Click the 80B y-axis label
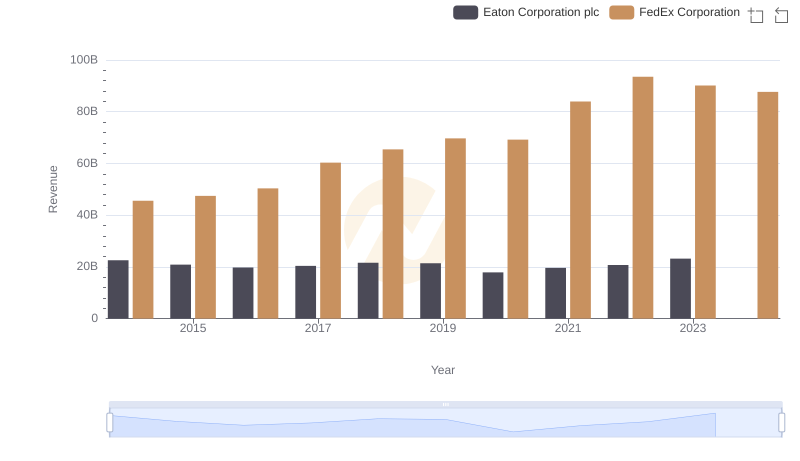The height and width of the screenshot is (461, 800). (87, 111)
